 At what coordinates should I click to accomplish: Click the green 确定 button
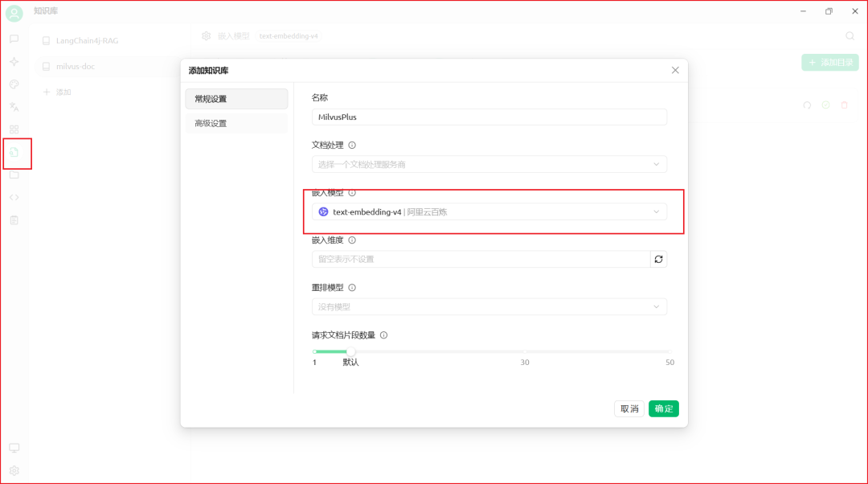(x=664, y=408)
